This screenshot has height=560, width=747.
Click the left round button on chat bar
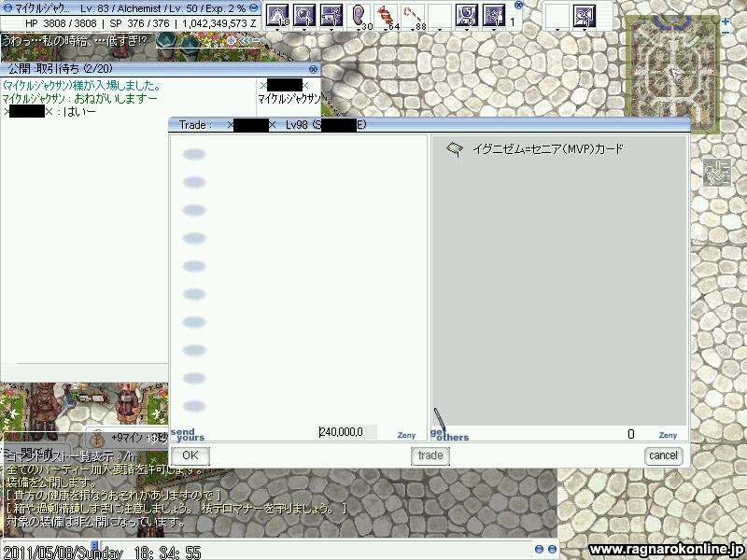pyautogui.click(x=539, y=549)
